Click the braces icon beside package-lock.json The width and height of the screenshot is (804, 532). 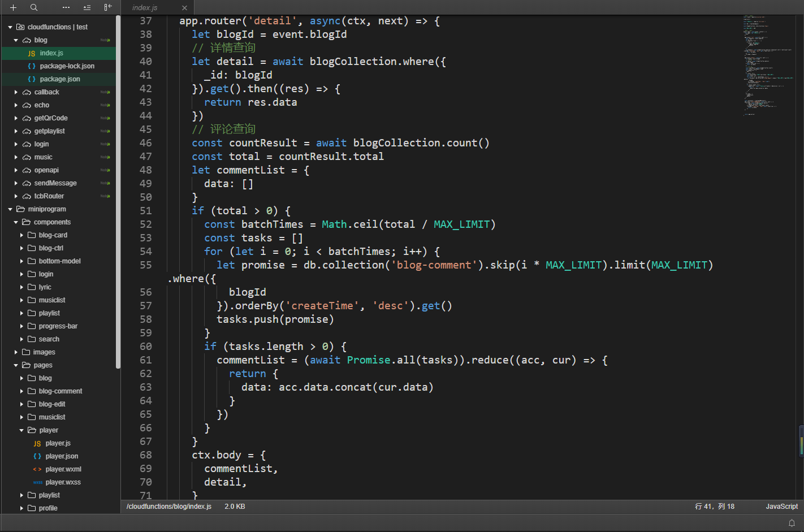(x=32, y=66)
